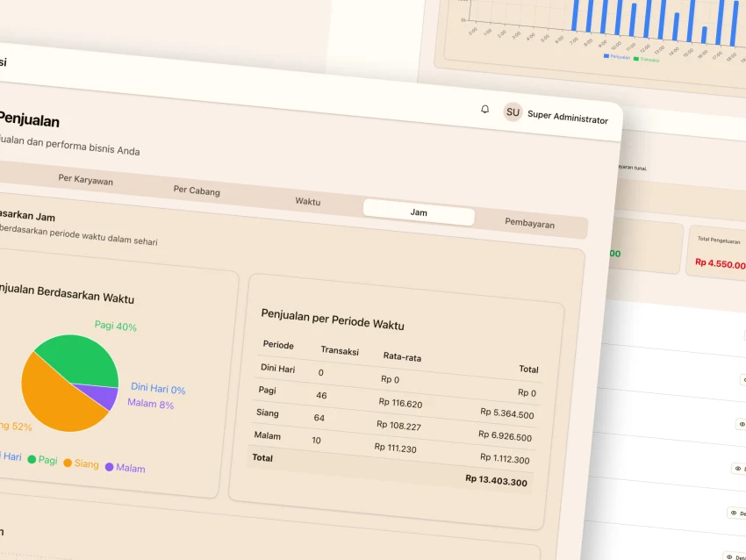Click the Rp 13.403.300 grand total
Image resolution: width=746 pixels, height=560 pixels.
pos(496,480)
